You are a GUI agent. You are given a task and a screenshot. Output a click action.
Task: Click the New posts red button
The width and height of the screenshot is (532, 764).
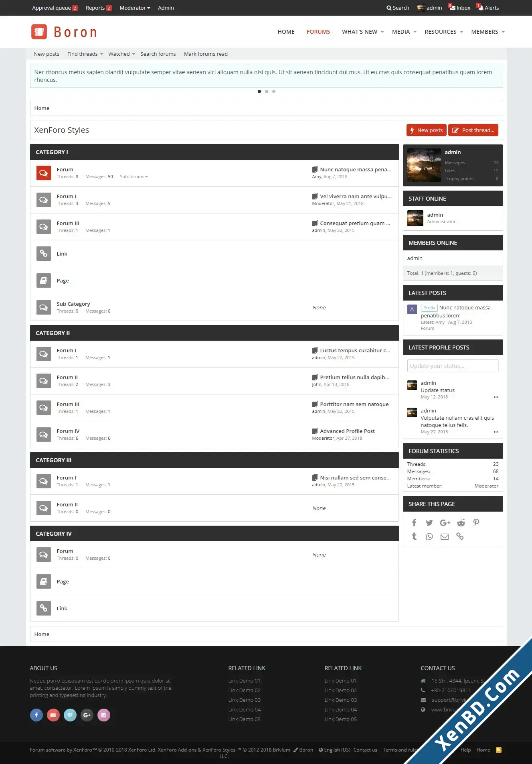pyautogui.click(x=427, y=130)
